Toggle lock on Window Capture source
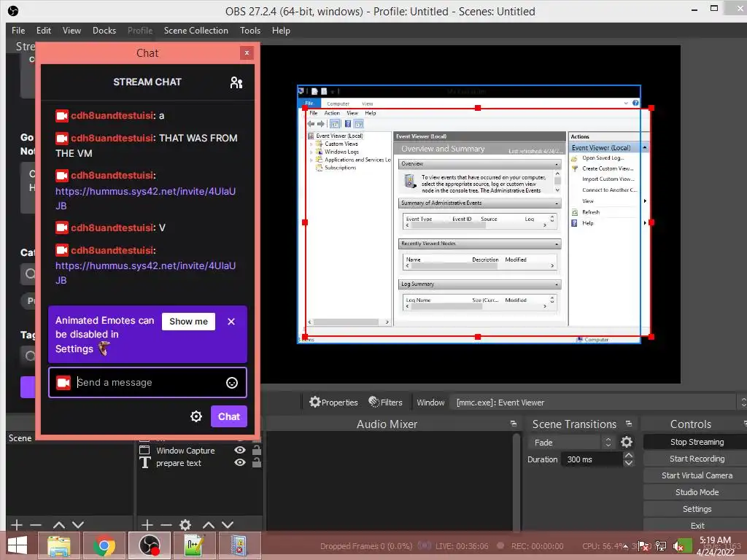747x560 pixels. click(256, 450)
